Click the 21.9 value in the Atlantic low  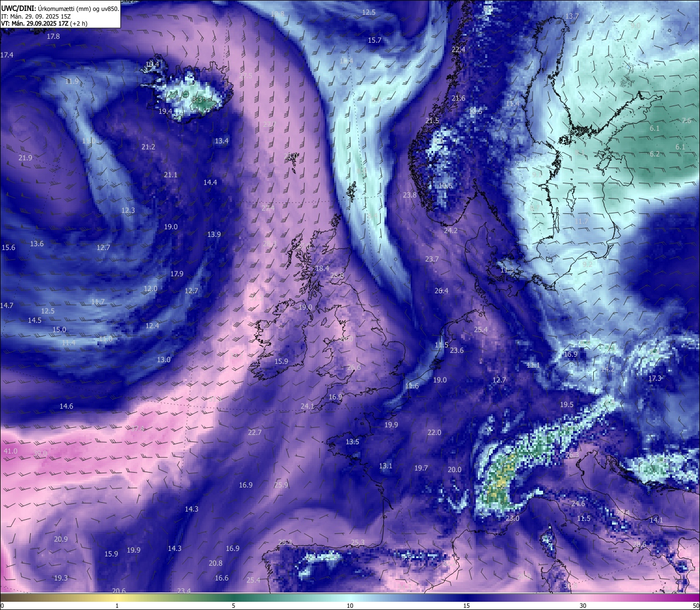(x=25, y=158)
